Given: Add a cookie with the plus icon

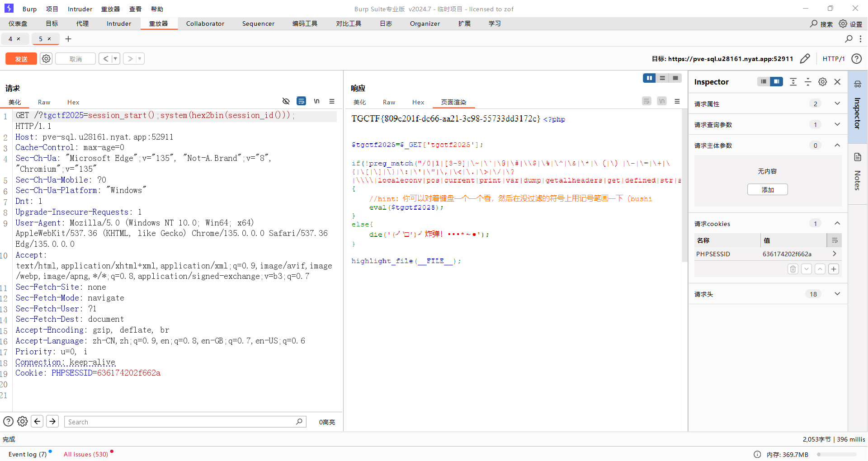Looking at the screenshot, I should pyautogui.click(x=834, y=269).
